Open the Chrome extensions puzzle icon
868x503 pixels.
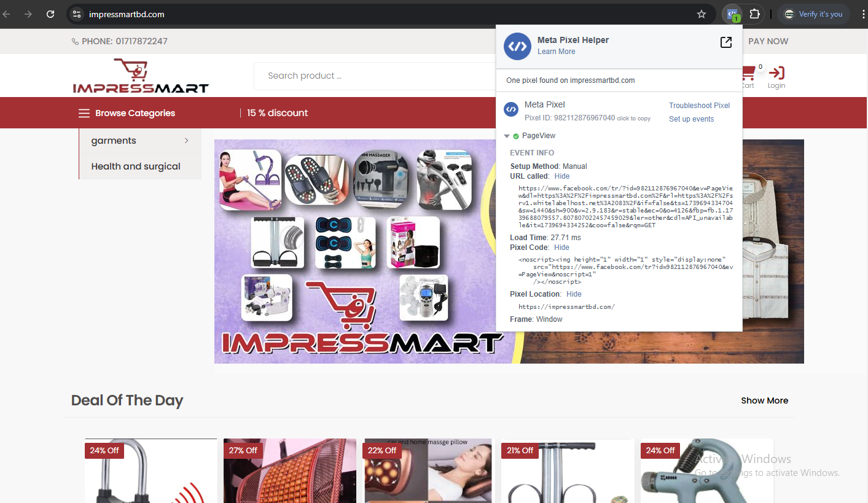tap(754, 14)
